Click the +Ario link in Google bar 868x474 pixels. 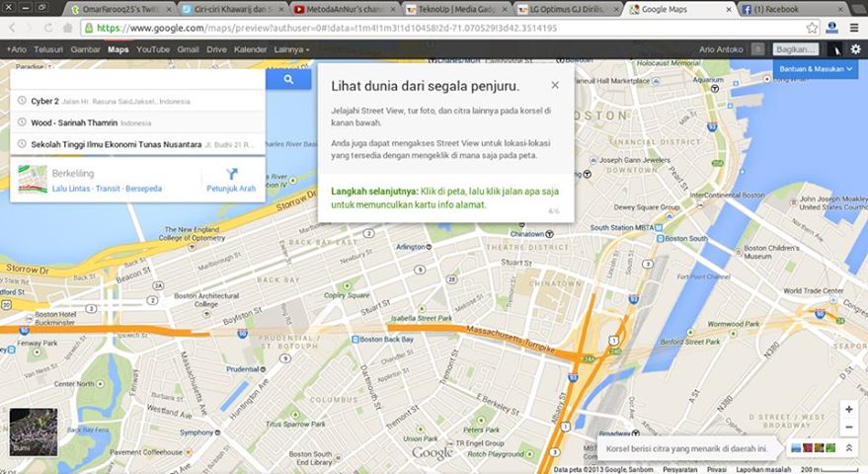[16, 49]
